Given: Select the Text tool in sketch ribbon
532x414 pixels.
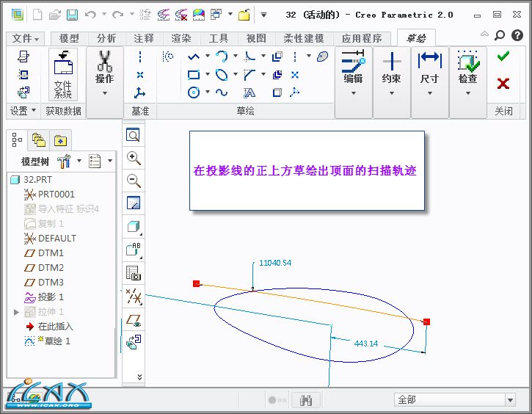Looking at the screenshot, I should pos(249,92).
